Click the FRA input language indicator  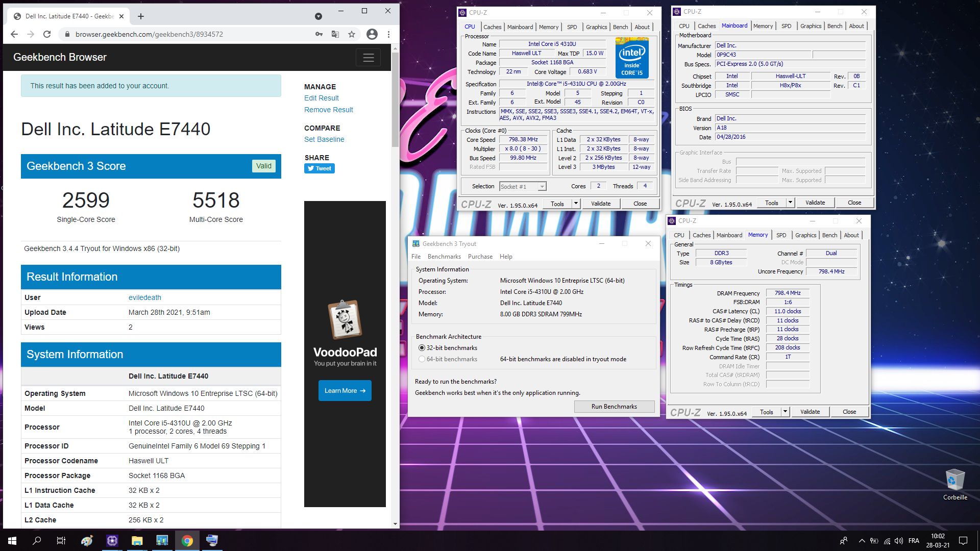pos(914,541)
